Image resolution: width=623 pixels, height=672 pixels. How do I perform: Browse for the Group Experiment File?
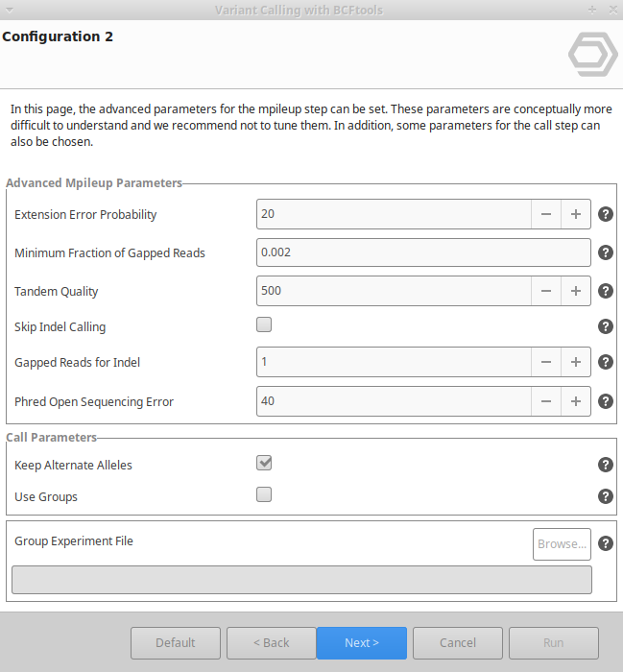coord(562,544)
